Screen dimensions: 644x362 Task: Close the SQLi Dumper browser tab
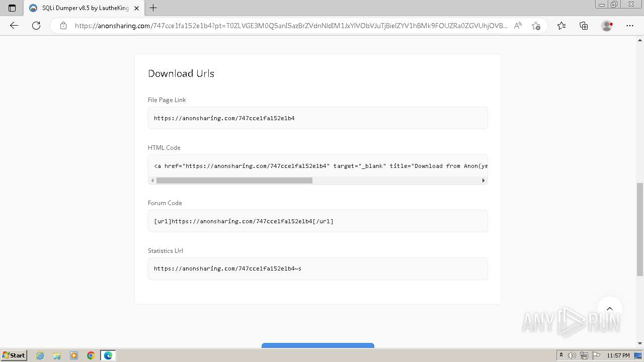coord(136,8)
